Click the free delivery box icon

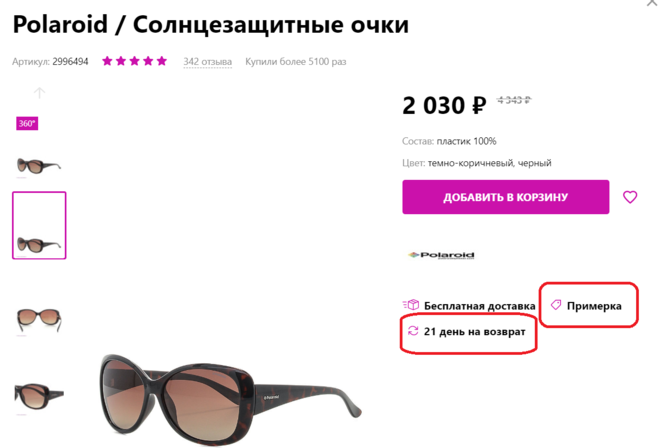click(411, 305)
